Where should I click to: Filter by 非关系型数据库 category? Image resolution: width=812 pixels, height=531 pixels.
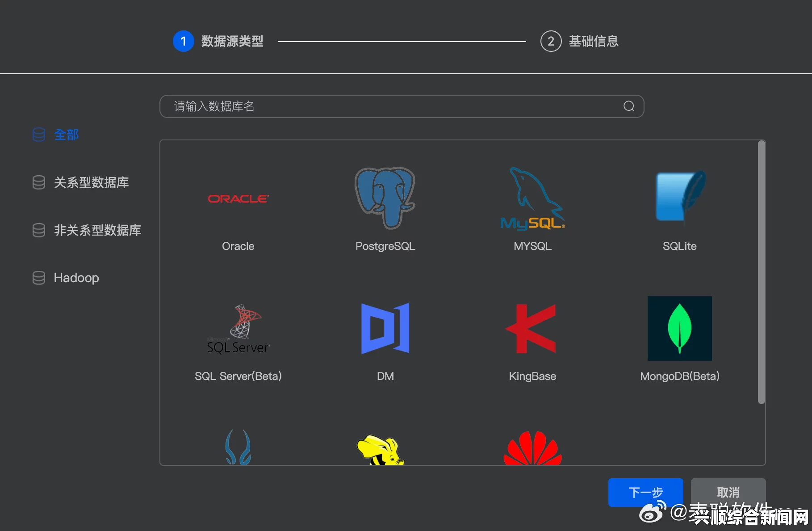(97, 230)
